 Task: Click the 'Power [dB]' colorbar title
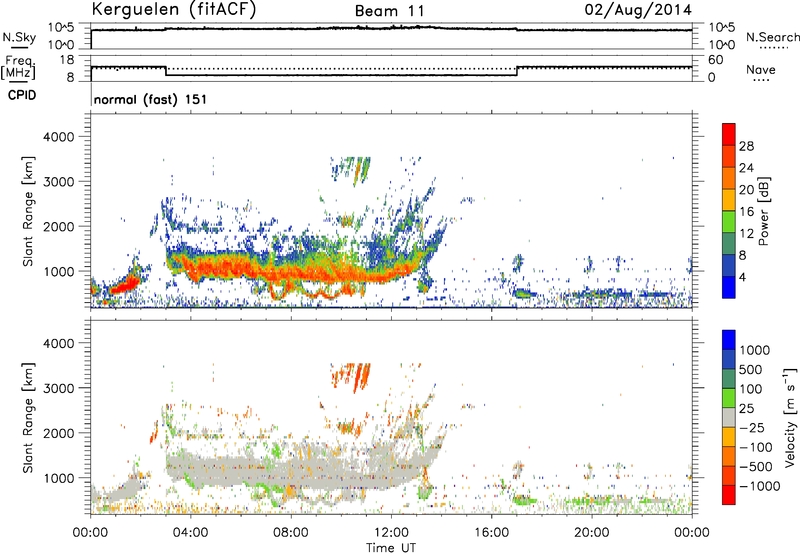click(x=763, y=211)
